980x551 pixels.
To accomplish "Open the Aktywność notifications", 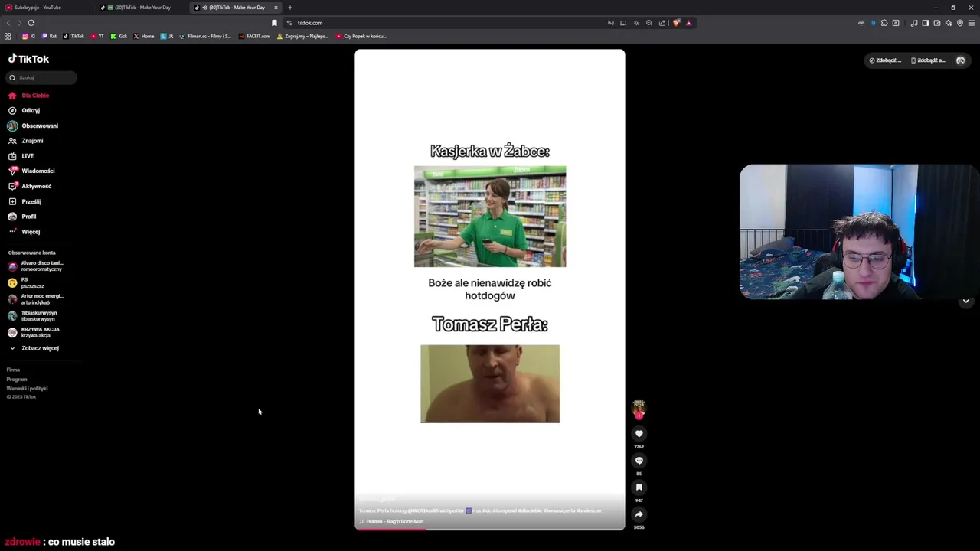I will coord(30,186).
